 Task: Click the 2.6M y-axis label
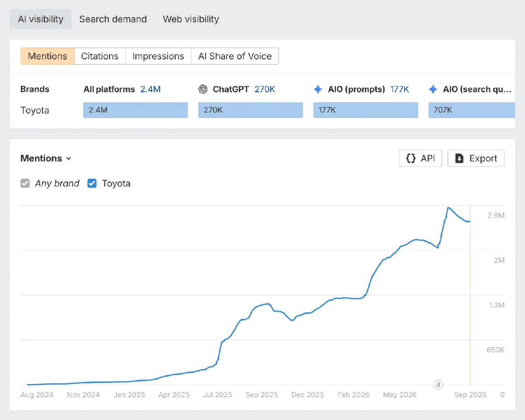[496, 215]
